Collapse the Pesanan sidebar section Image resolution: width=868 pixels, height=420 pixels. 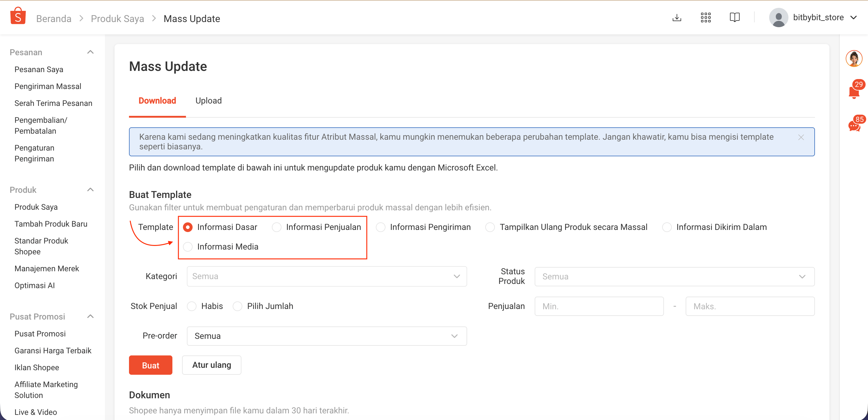pos(90,52)
